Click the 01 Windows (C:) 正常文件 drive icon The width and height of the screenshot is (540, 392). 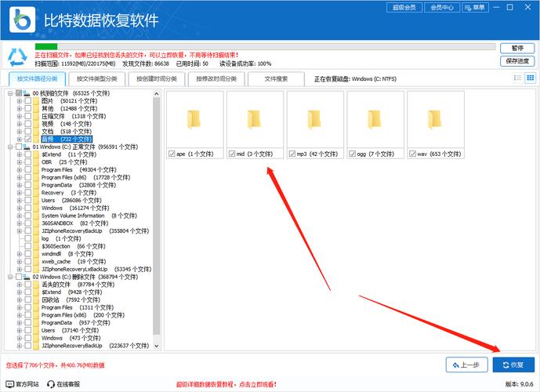27,147
